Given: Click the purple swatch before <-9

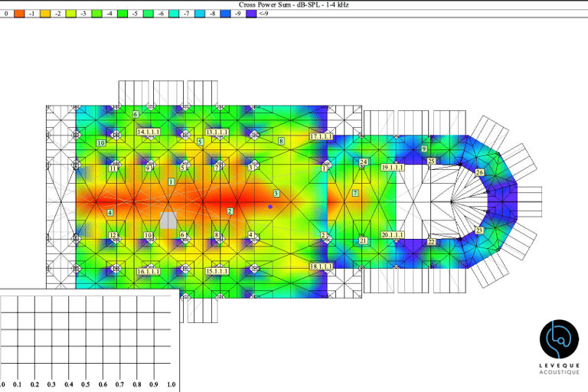Looking at the screenshot, I should click(251, 14).
